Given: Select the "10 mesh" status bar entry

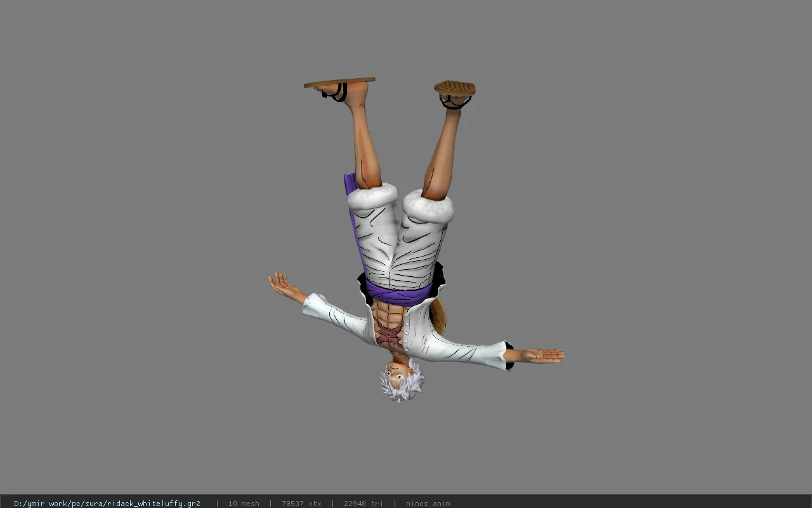Looking at the screenshot, I should (x=244, y=504).
